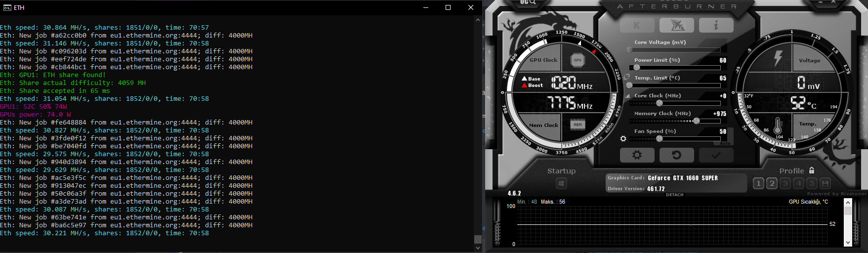
Task: Click the job #ba6c5e97 console line
Action: pyautogui.click(x=126, y=225)
